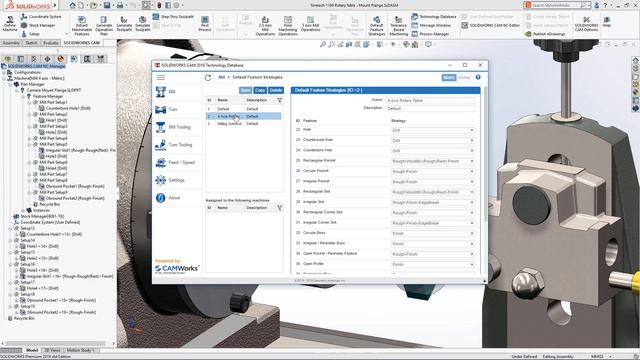
Task: Click Mill breadcrumb link
Action: coord(222,77)
